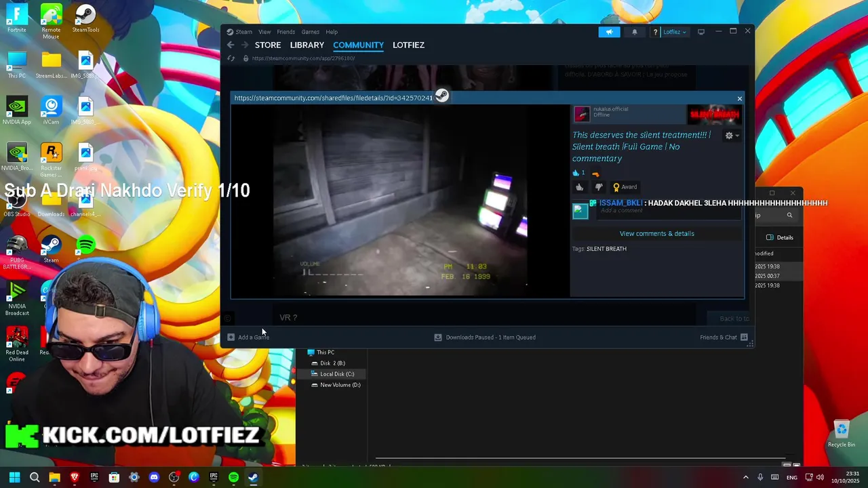Switch the ENG input language indicator
Image resolution: width=868 pixels, height=488 pixels.
coord(791,478)
